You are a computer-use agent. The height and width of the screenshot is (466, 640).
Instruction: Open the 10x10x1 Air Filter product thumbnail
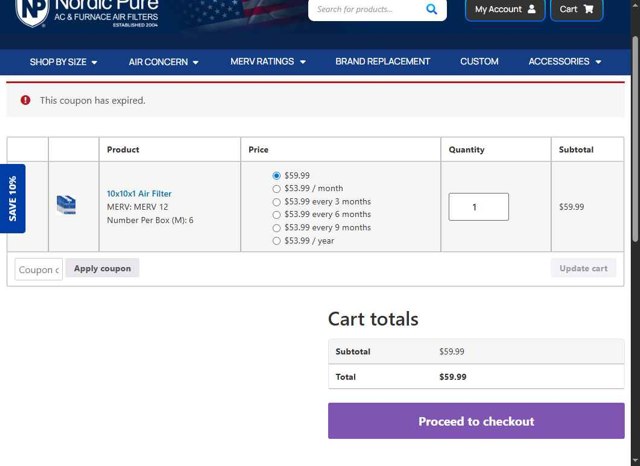pos(66,205)
